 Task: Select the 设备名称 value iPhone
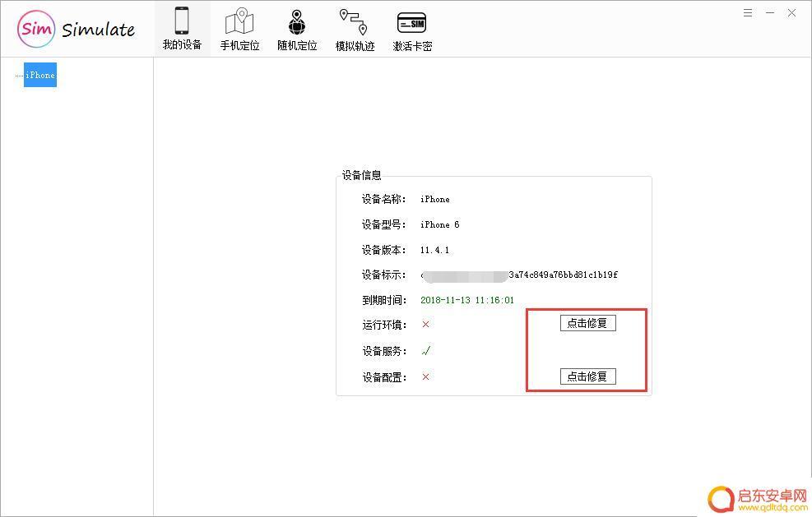pyautogui.click(x=434, y=199)
